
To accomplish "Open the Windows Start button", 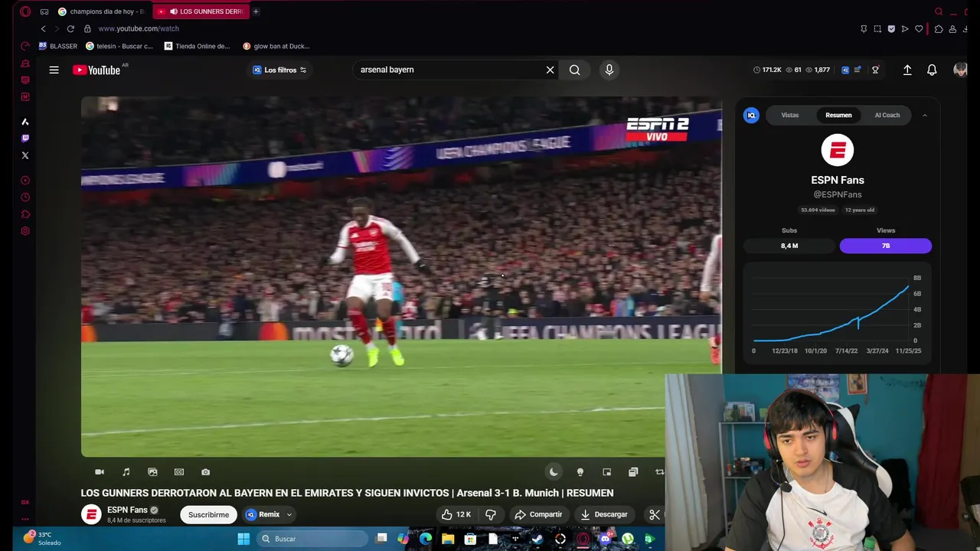I will coord(243,539).
